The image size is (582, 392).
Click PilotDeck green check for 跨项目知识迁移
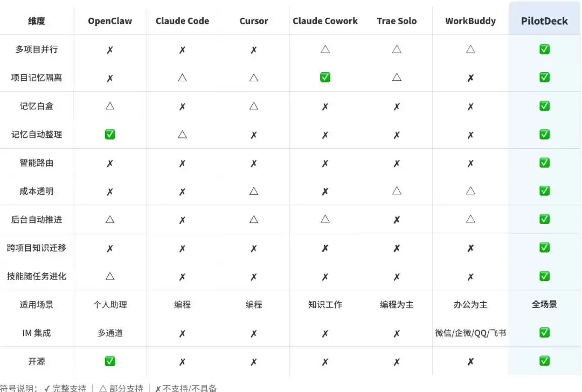click(x=544, y=247)
